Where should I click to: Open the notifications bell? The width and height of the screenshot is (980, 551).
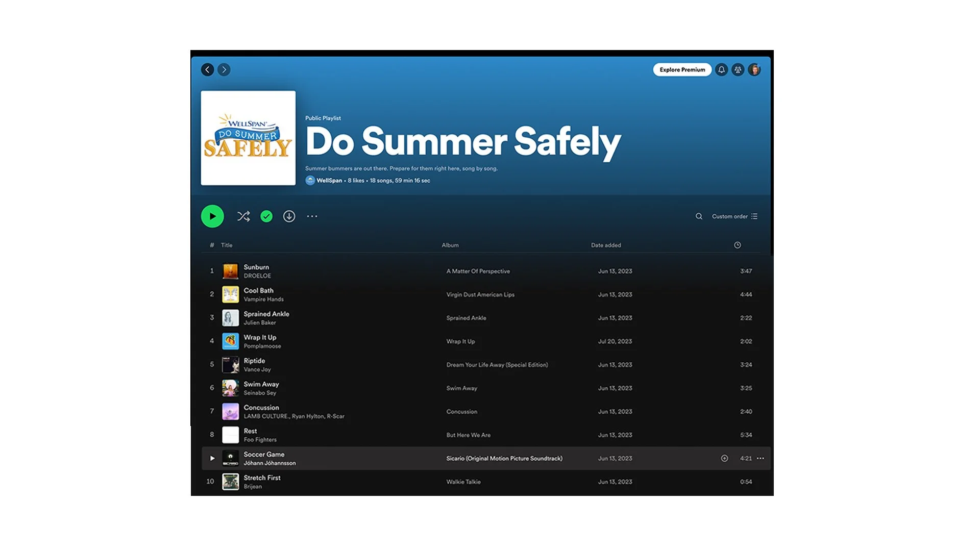point(722,69)
